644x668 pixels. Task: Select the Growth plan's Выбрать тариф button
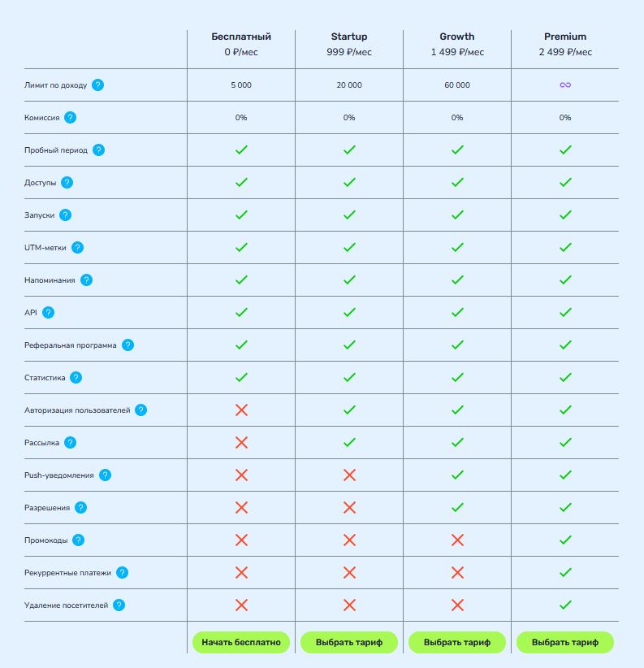[457, 642]
